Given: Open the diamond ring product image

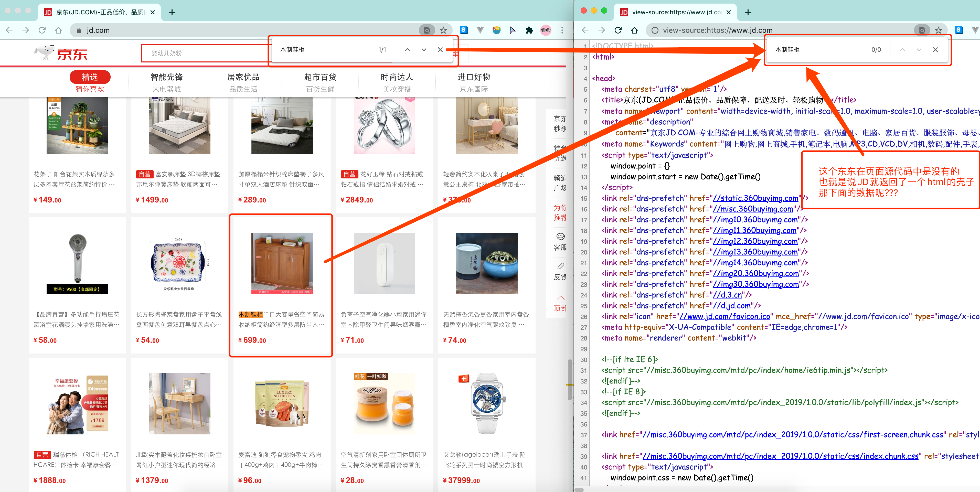Looking at the screenshot, I should pos(384,126).
